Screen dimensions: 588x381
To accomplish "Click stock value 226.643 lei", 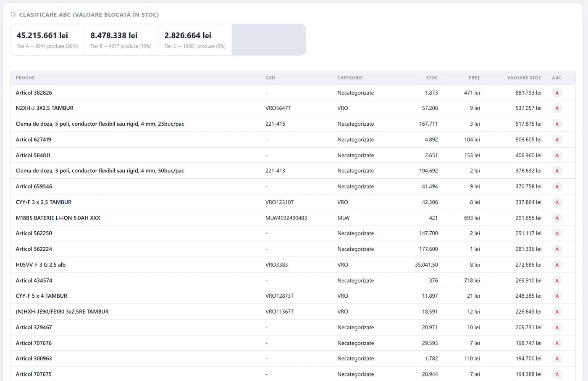I will 528,312.
